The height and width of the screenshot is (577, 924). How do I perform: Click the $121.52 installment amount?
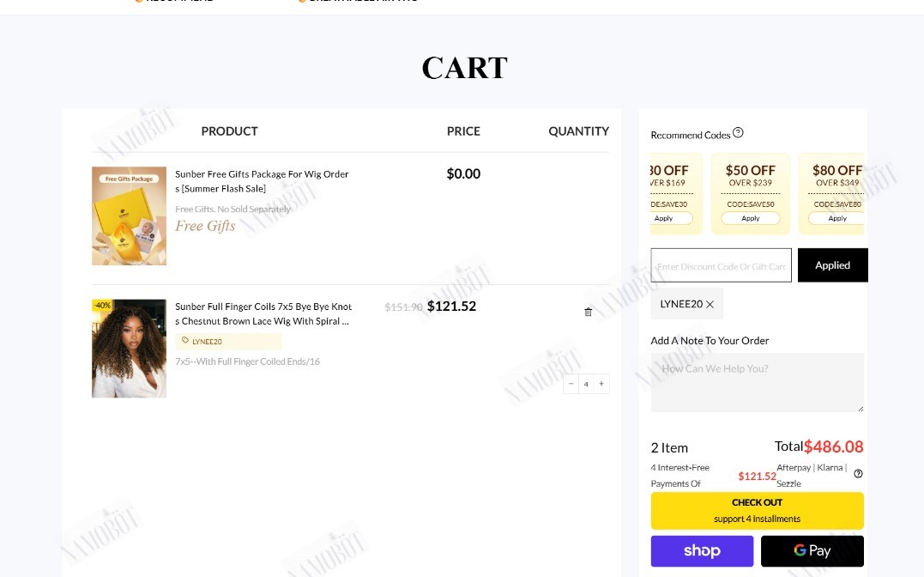pos(757,477)
